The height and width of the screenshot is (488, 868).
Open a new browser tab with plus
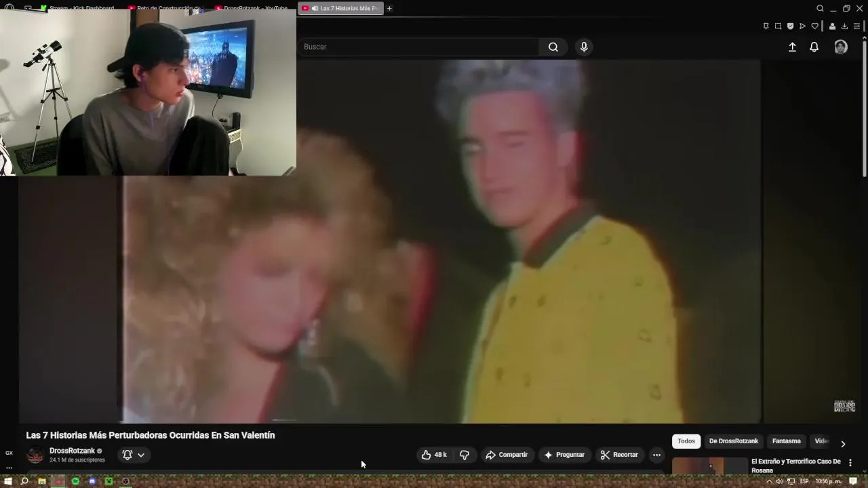click(x=389, y=8)
